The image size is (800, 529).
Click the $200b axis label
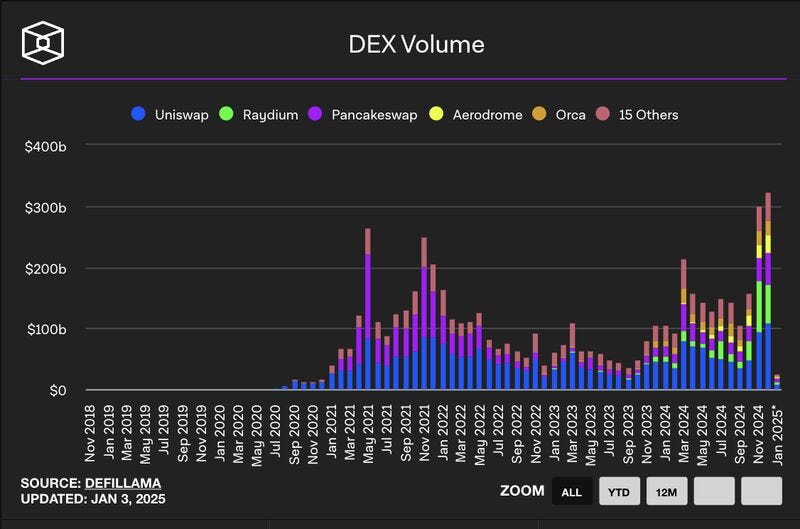(45, 269)
